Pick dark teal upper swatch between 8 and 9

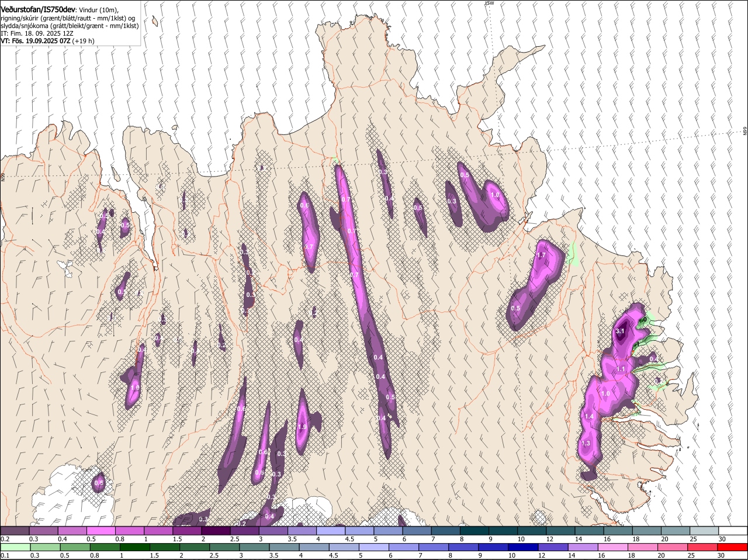[x=475, y=531]
